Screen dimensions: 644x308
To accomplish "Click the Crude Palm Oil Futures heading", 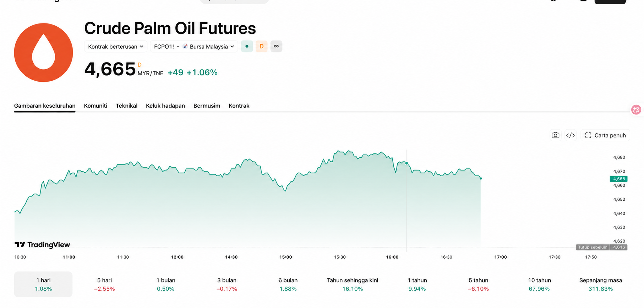I will coord(170,28).
